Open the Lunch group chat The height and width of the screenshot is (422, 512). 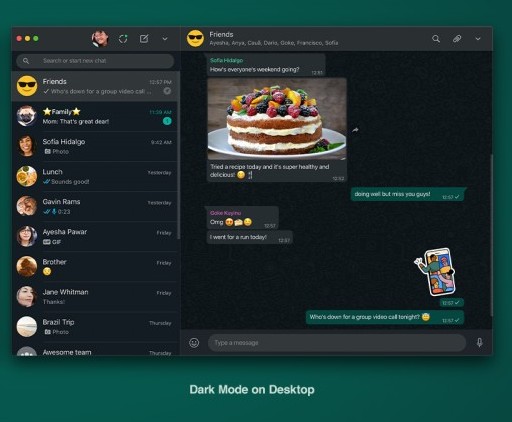(x=96, y=176)
